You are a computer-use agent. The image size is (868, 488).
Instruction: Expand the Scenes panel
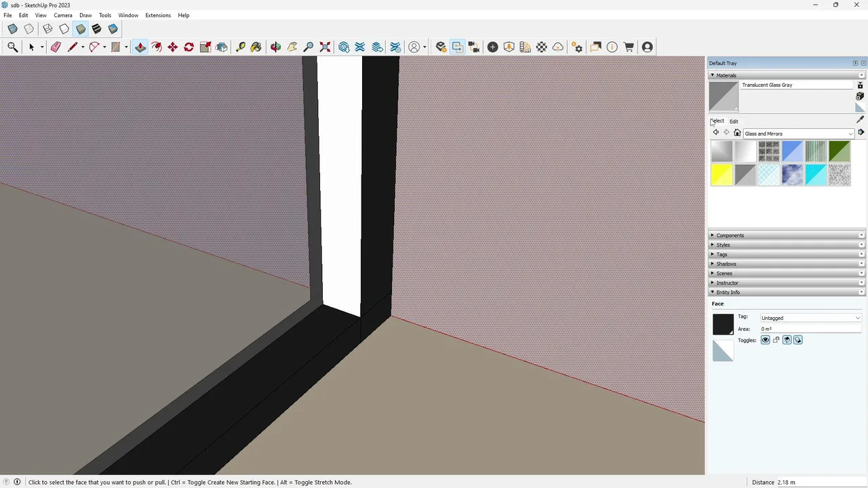787,273
